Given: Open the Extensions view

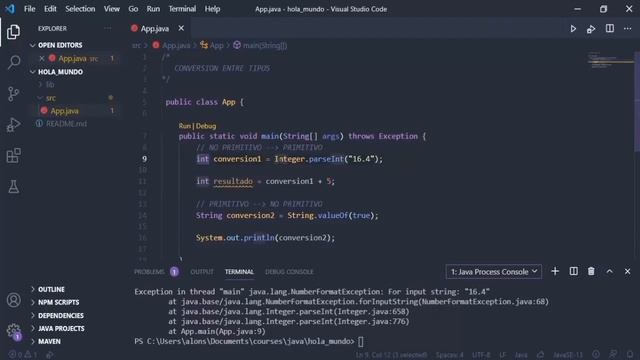Looking at the screenshot, I should [13, 156].
